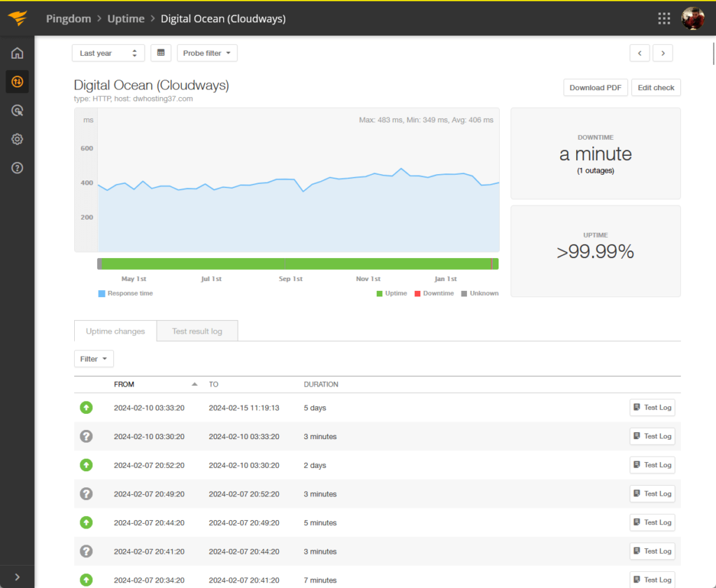Click the Downtime legend red swatch

tap(417, 294)
